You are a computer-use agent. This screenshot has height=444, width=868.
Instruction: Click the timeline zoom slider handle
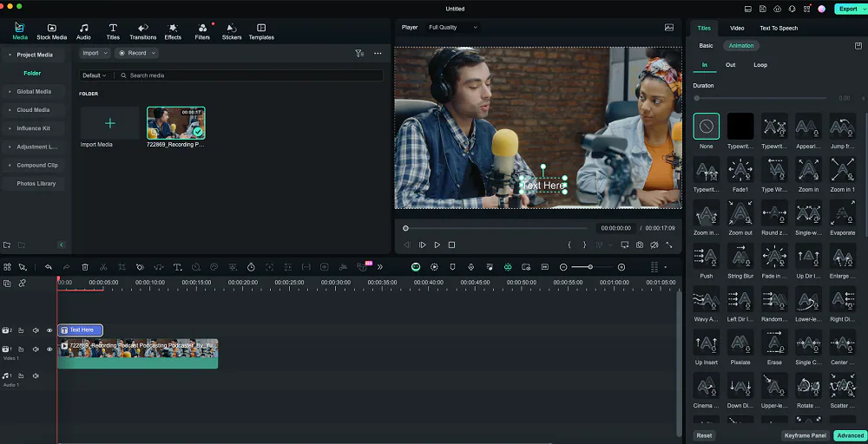coord(590,267)
